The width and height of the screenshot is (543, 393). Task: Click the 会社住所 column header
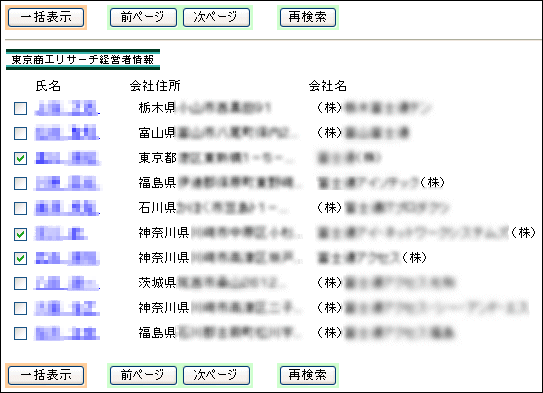155,86
